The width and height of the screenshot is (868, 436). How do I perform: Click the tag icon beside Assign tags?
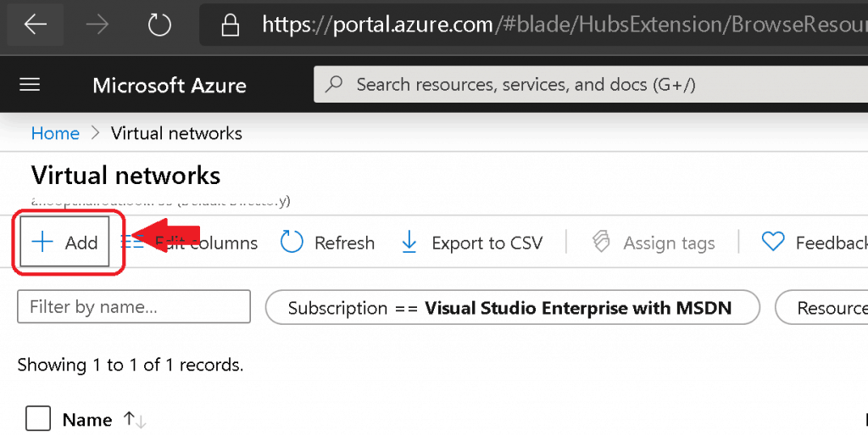click(601, 242)
